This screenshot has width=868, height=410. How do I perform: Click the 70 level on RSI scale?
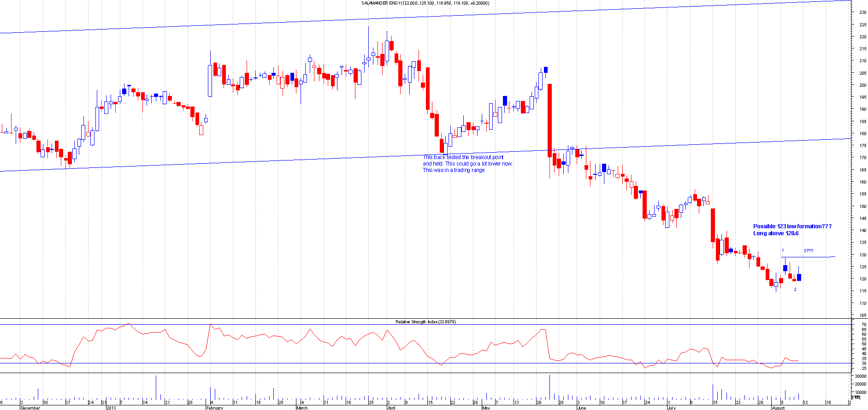click(x=864, y=325)
